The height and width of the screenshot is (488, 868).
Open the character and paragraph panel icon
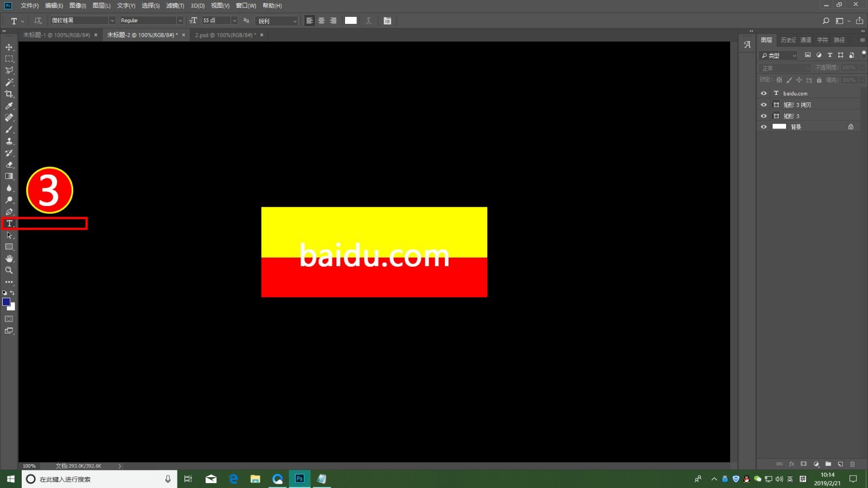(387, 21)
